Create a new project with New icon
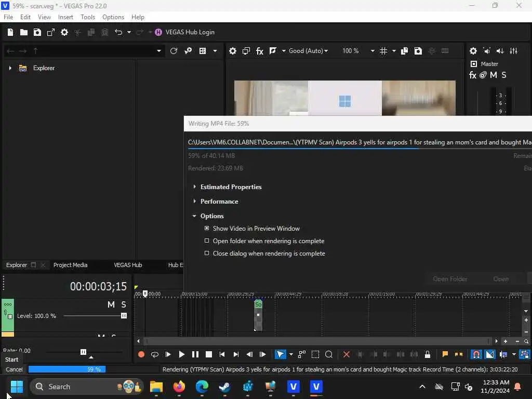 tap(10, 32)
